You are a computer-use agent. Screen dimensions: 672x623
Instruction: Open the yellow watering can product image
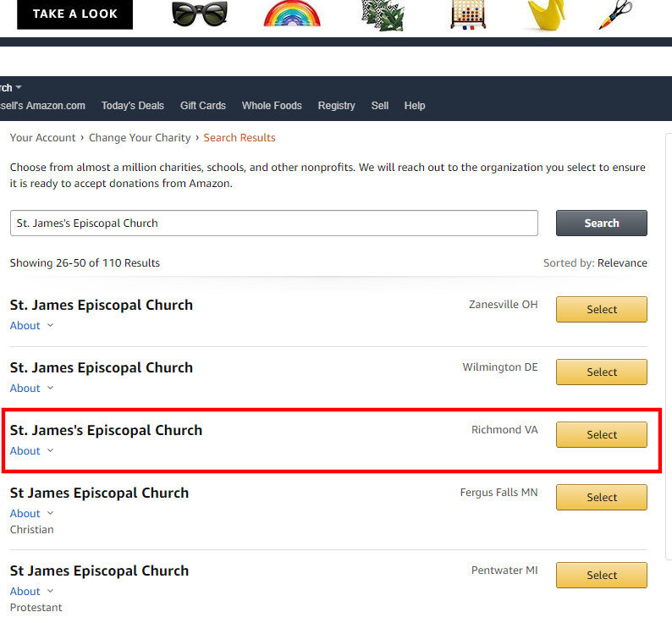click(x=547, y=15)
